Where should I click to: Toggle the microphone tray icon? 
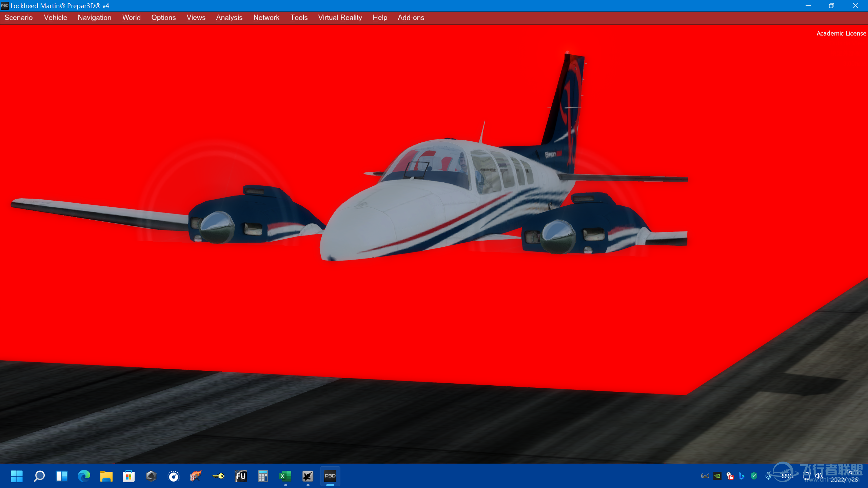pyautogui.click(x=768, y=476)
